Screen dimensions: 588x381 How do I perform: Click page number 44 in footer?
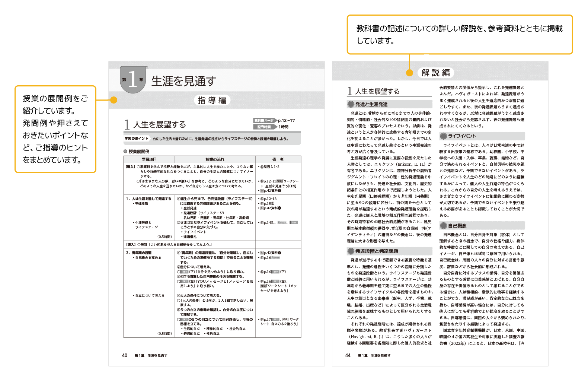[x=348, y=355]
